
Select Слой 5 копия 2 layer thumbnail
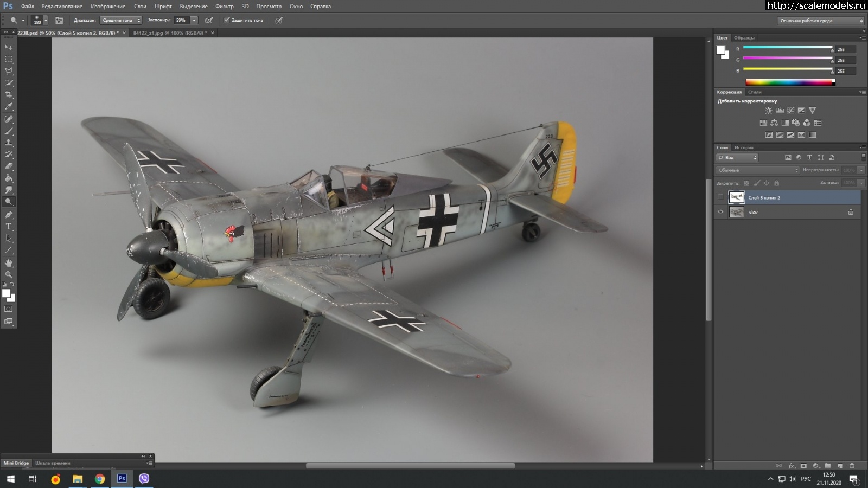[x=736, y=197]
